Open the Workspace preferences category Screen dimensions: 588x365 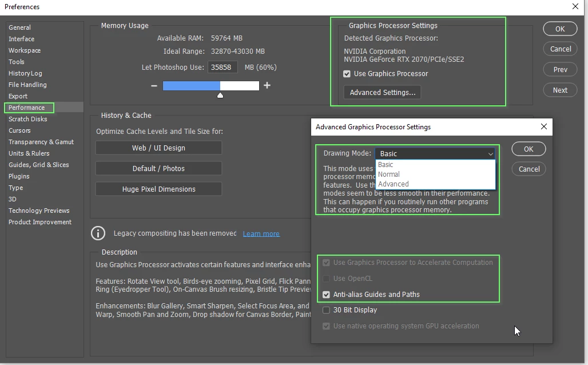(25, 50)
